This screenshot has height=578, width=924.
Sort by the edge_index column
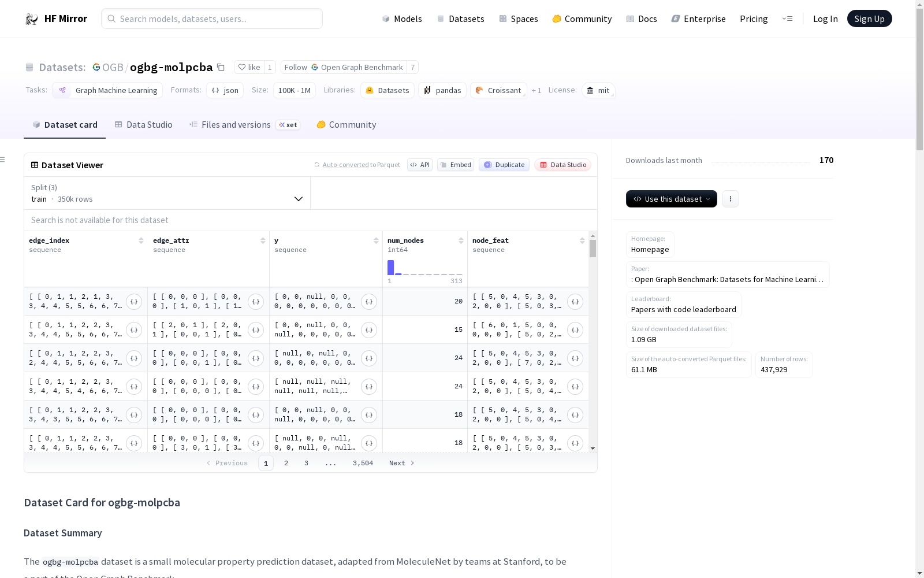pos(141,240)
